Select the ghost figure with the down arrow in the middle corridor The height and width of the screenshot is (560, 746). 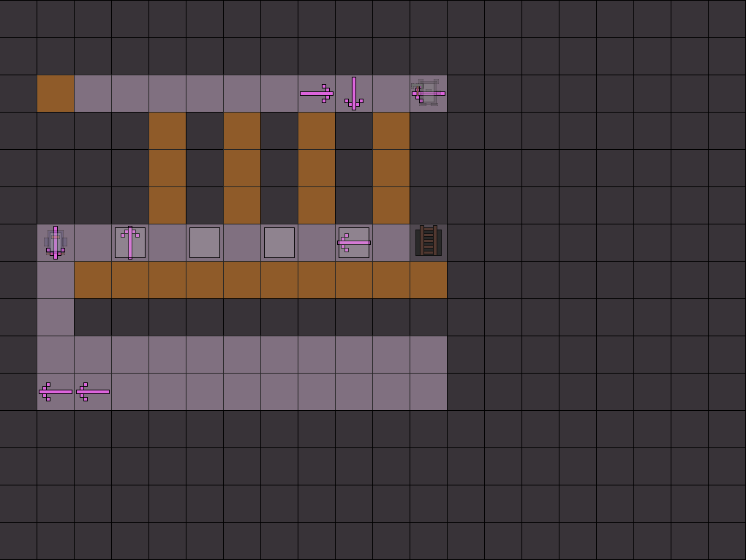pos(56,243)
